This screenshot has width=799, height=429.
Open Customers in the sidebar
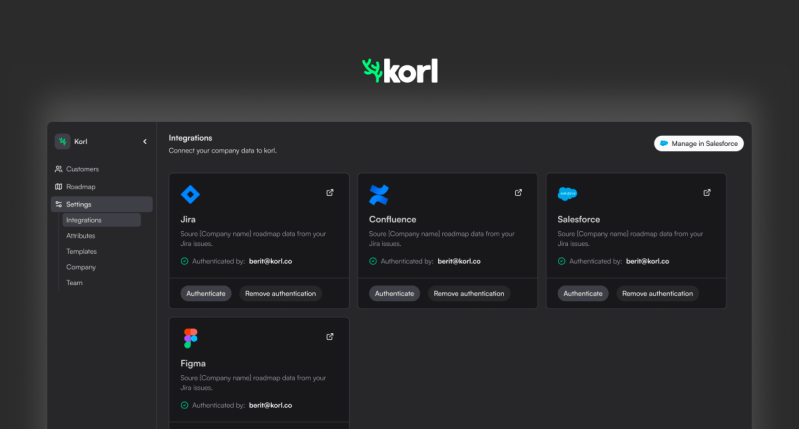pyautogui.click(x=82, y=169)
